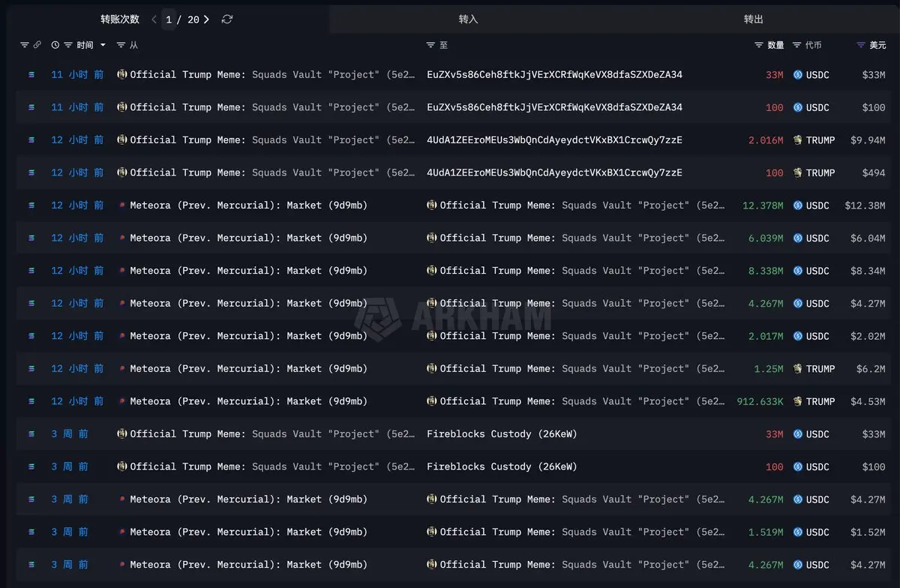Open transaction icon for the $2.02M row
900x588 pixels.
31,336
